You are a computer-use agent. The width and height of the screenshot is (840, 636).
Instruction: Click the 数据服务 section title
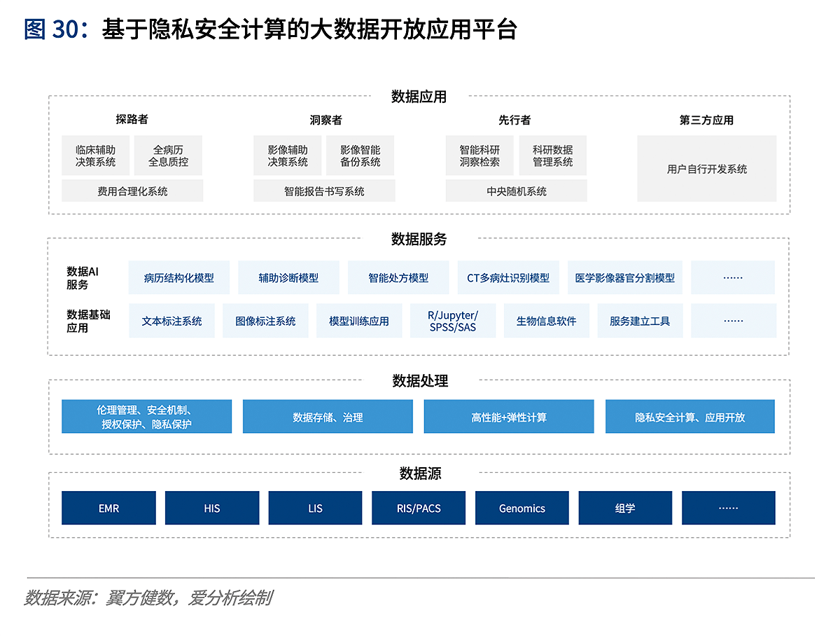[x=419, y=239]
